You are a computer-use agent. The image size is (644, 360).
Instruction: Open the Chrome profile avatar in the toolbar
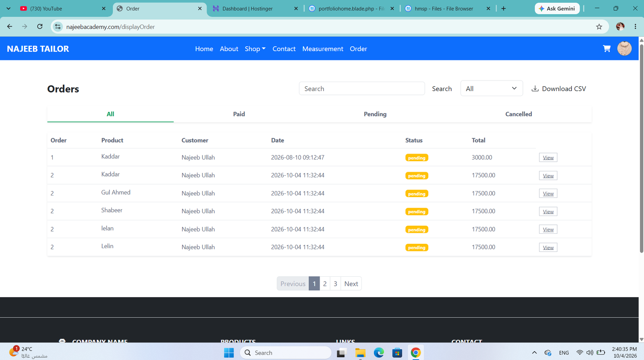point(620,27)
